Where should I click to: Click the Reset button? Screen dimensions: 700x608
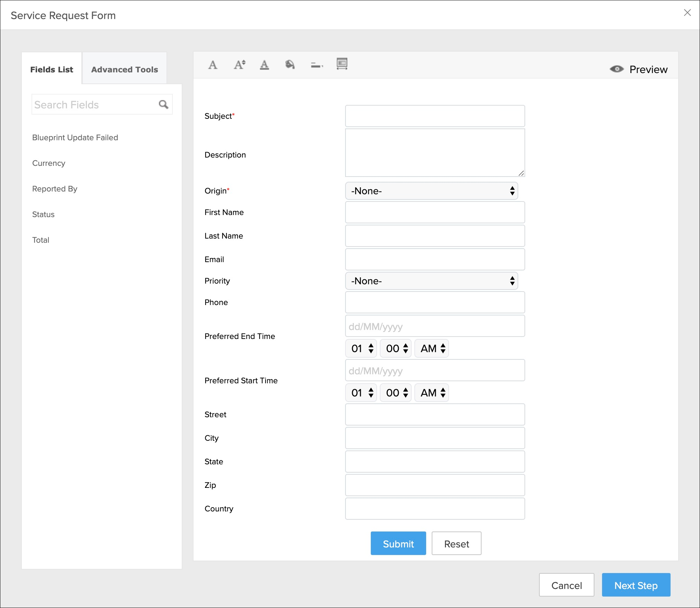[x=456, y=544]
